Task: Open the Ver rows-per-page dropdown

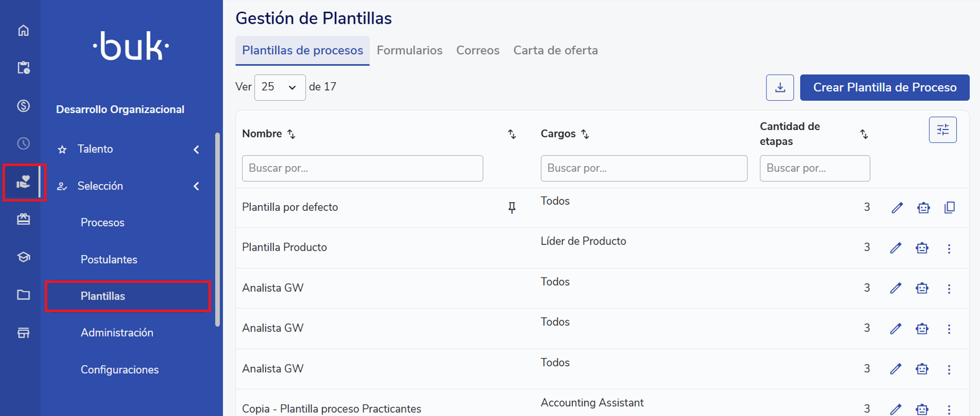Action: tap(279, 88)
